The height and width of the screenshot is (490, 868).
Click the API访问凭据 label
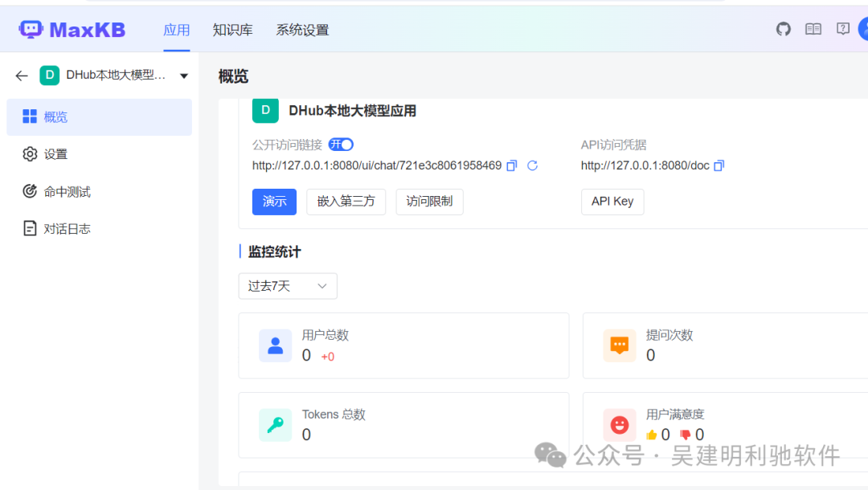click(613, 145)
